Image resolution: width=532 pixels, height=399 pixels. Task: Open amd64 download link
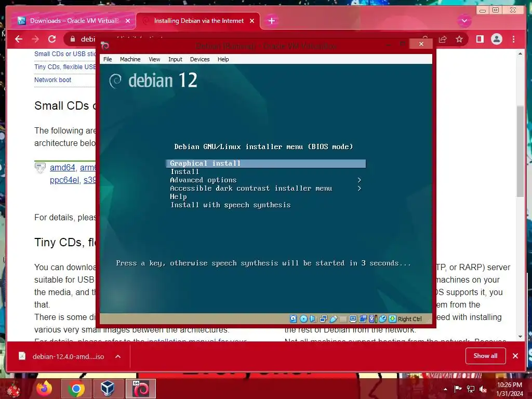click(x=62, y=168)
